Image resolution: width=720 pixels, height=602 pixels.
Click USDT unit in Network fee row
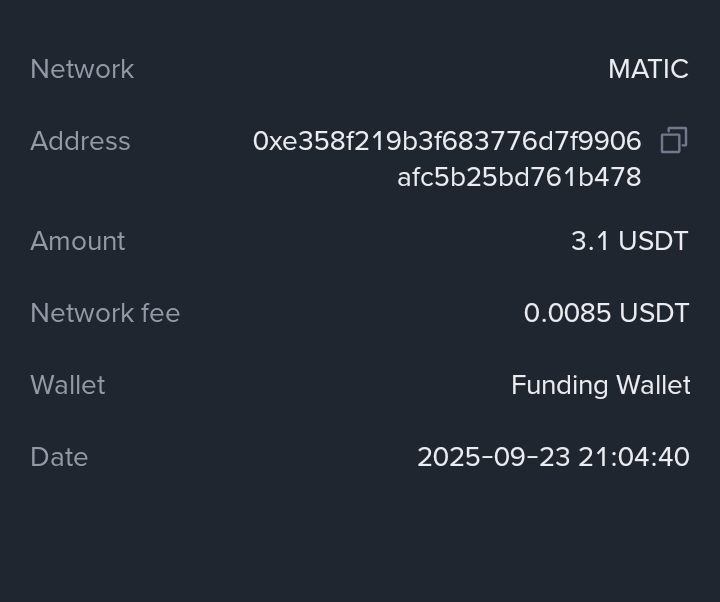(654, 313)
